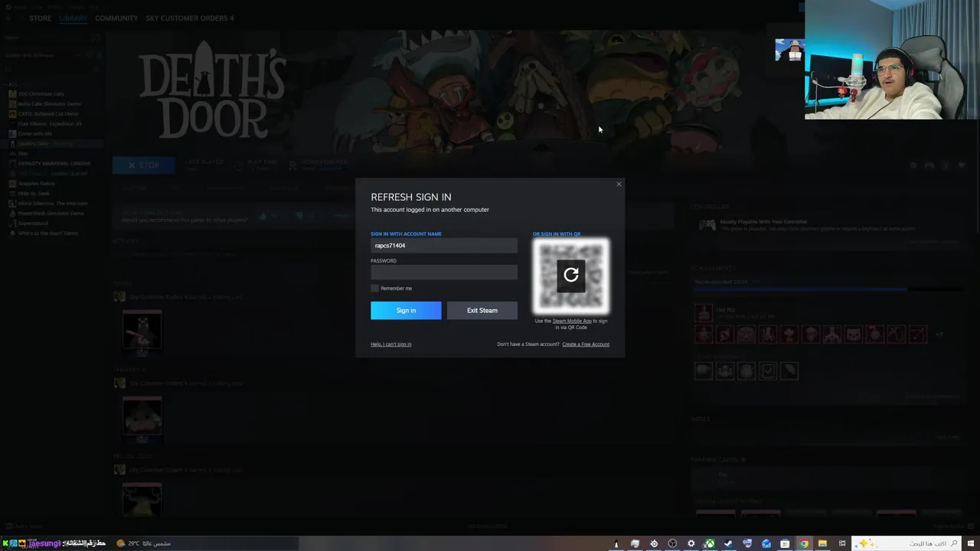Open the Mail app on taskbar
Viewport: 980px width, 551px height.
pos(766,543)
